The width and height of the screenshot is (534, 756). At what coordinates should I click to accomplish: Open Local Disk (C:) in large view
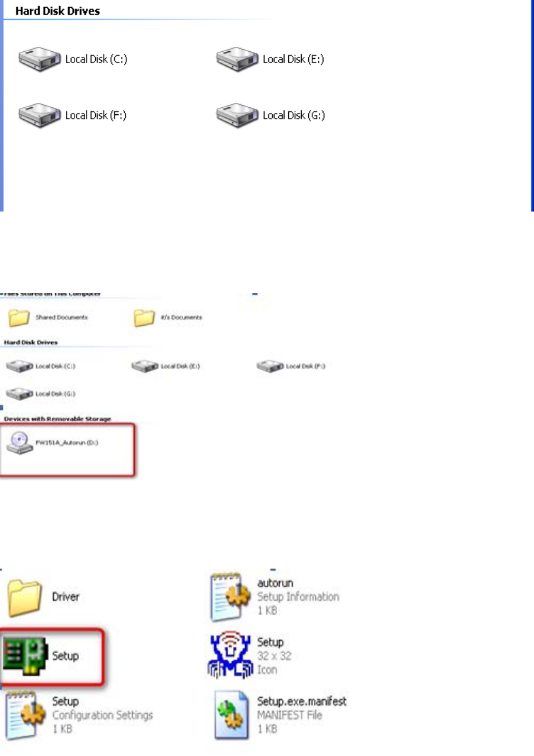coord(72,60)
